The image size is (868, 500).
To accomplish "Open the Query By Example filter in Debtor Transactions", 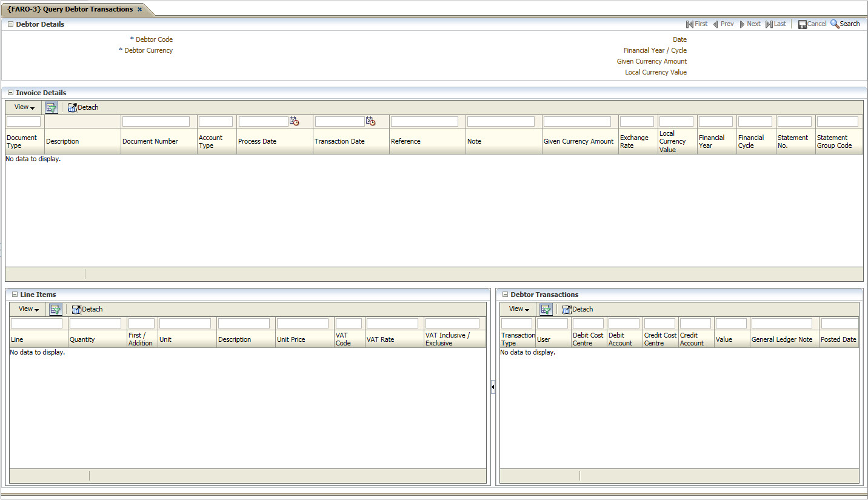I will tap(546, 309).
